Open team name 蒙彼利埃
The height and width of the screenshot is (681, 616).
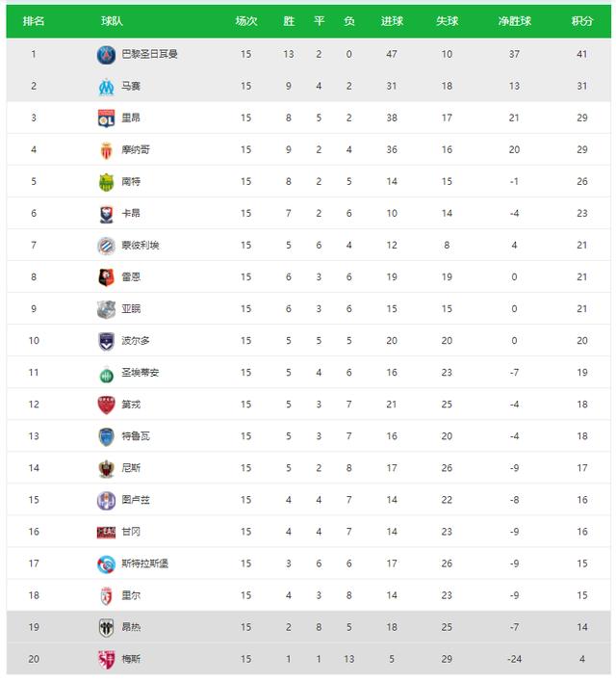point(141,245)
